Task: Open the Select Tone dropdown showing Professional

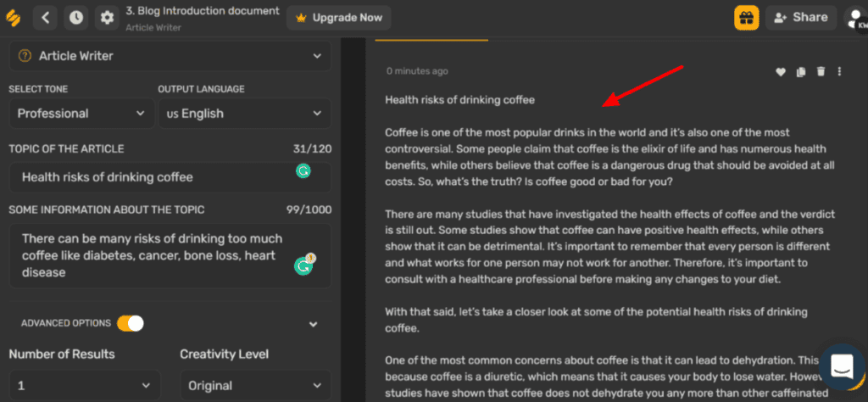Action: coord(81,114)
